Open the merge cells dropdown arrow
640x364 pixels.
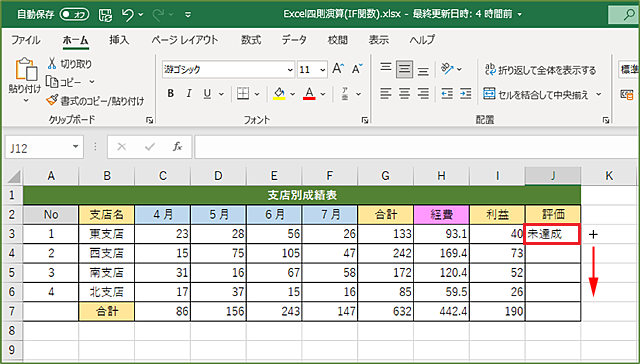coord(599,95)
